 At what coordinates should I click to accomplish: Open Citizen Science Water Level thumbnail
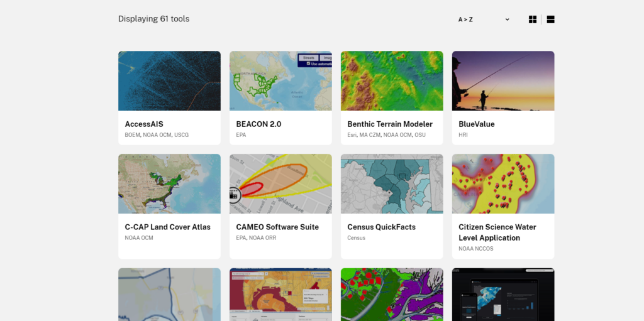pyautogui.click(x=503, y=184)
